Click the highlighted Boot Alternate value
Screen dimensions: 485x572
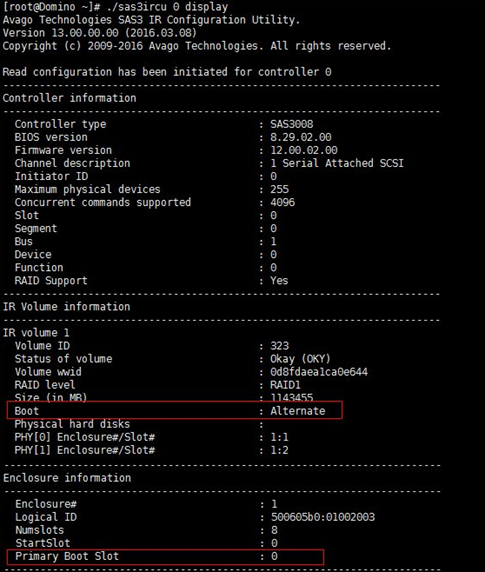pyautogui.click(x=298, y=411)
